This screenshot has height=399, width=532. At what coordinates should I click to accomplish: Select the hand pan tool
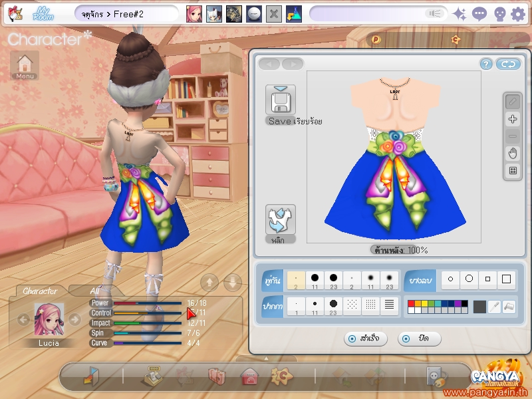pos(513,154)
